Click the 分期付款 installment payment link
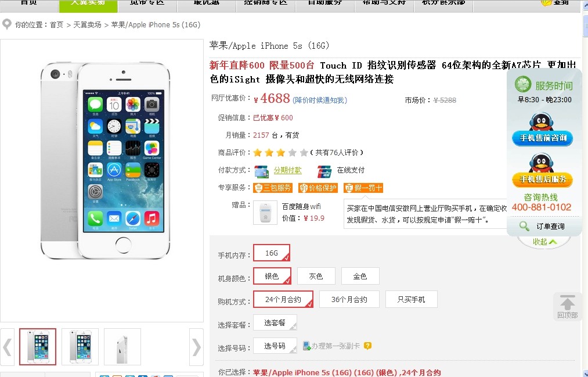This screenshot has height=377, width=588. 288,170
